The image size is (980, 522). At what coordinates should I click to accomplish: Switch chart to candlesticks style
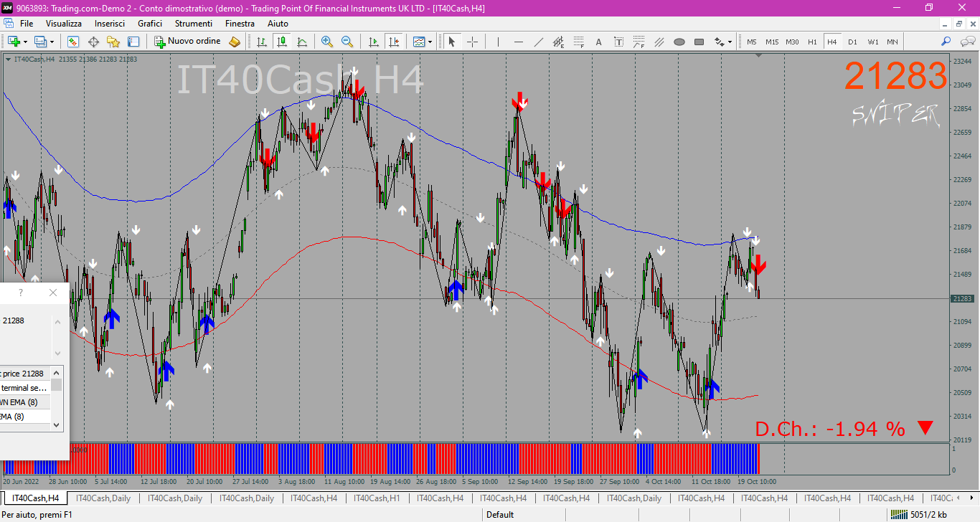pyautogui.click(x=282, y=42)
